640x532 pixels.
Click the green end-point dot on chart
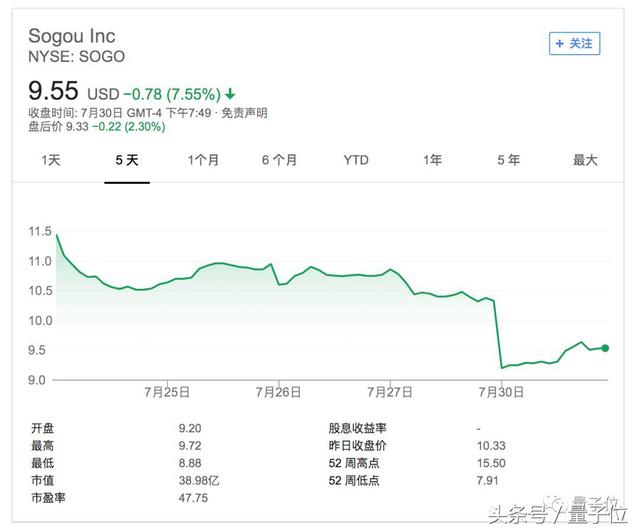[605, 348]
